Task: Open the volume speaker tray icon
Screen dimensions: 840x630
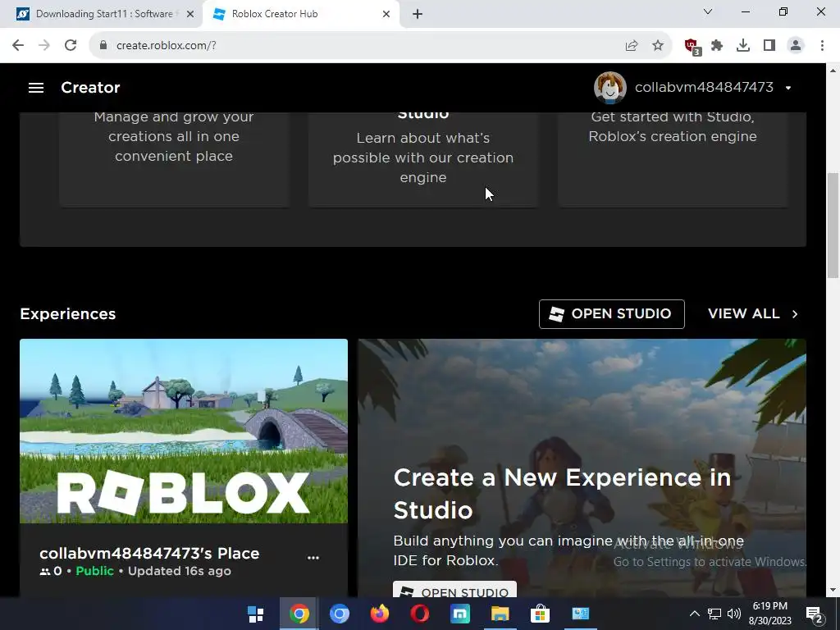Action: [x=734, y=614]
